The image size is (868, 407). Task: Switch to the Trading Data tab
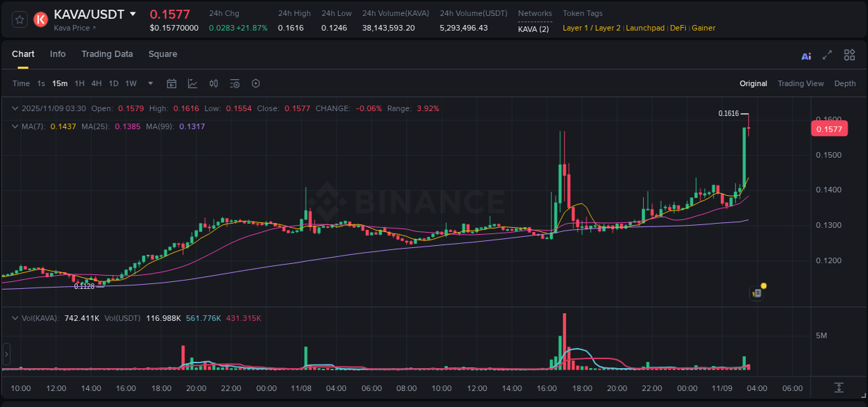[x=107, y=54]
